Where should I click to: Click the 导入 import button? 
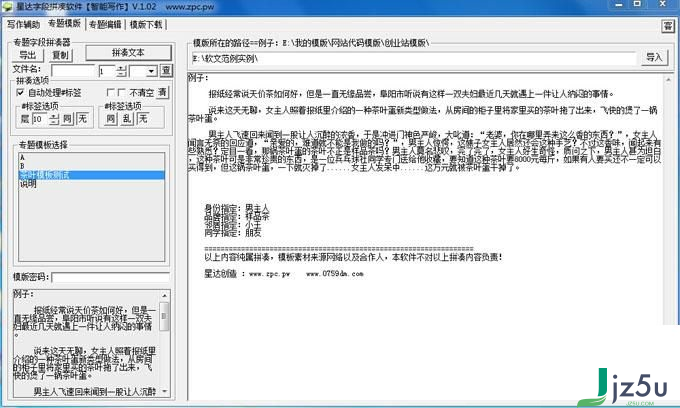(654, 57)
